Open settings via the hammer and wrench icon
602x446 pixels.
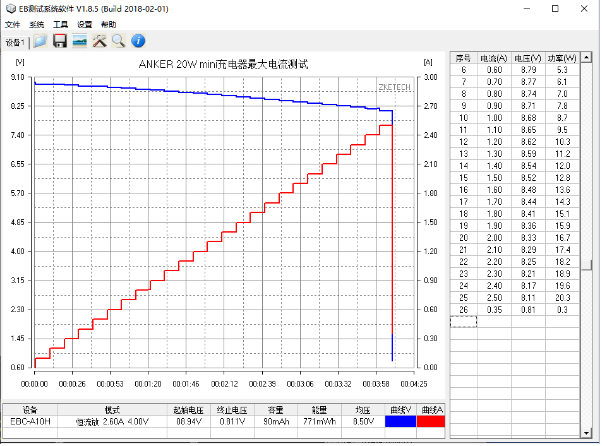click(99, 41)
